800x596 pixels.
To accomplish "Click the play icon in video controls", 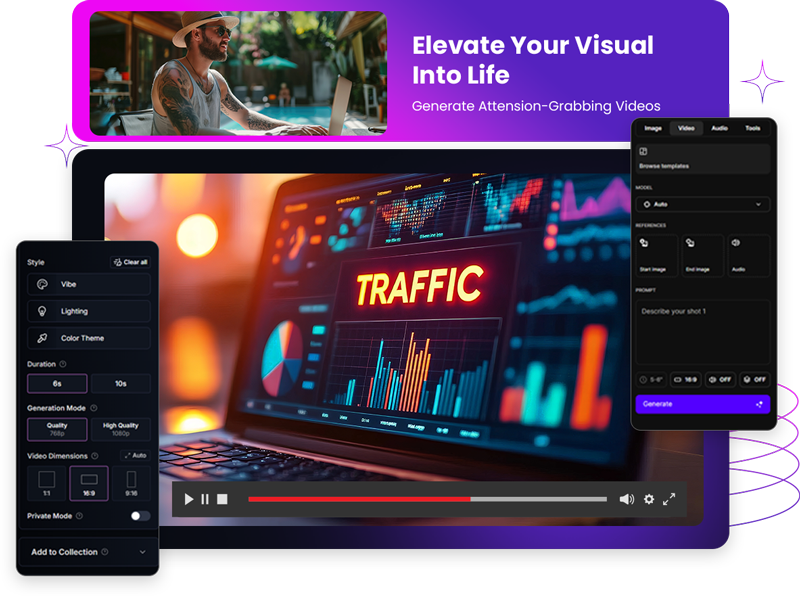I will click(x=188, y=499).
